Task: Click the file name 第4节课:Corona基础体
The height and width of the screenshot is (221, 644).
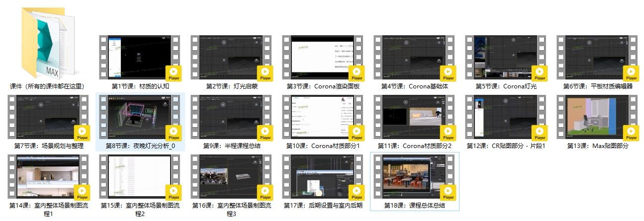Action: tap(414, 86)
